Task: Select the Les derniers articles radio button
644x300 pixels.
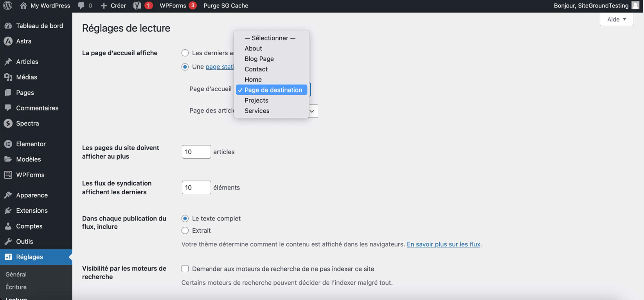Action: pyautogui.click(x=185, y=53)
